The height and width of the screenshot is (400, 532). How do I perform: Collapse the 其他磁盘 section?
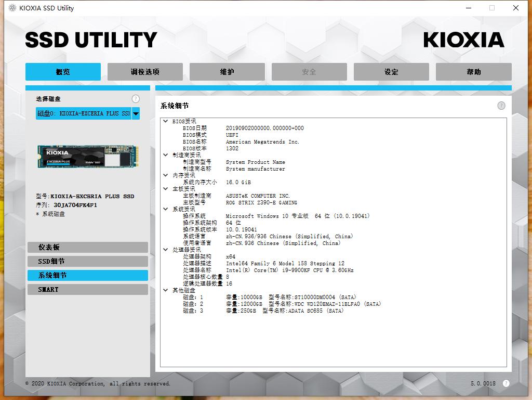(x=166, y=290)
